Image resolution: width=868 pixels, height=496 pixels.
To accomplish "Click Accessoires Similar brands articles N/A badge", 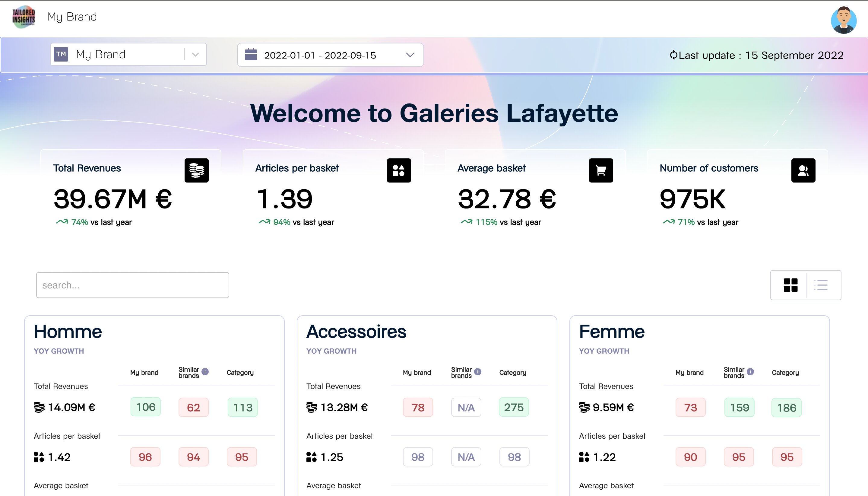I will 466,457.
